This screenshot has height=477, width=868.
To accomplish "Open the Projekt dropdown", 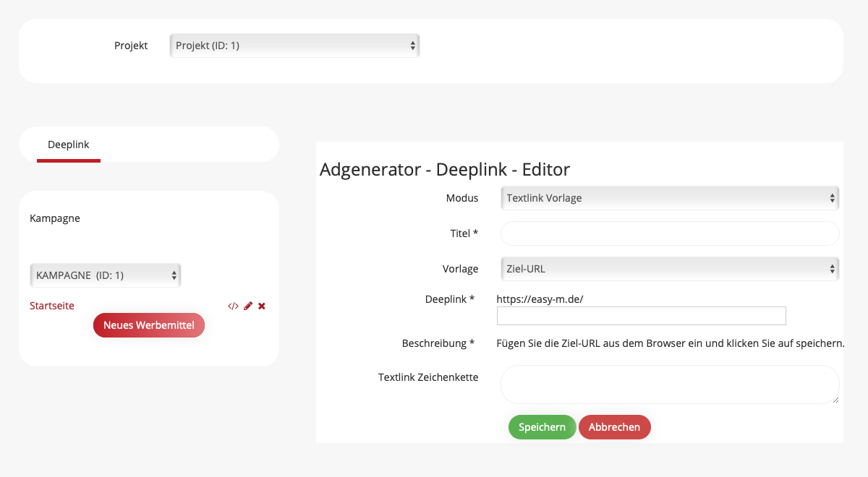I will tap(294, 46).
